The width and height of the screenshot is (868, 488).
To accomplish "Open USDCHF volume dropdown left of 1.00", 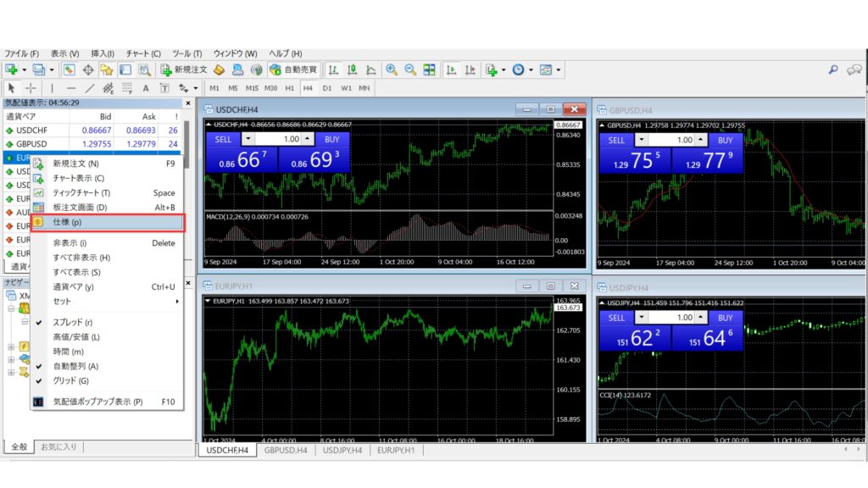I will click(x=248, y=139).
